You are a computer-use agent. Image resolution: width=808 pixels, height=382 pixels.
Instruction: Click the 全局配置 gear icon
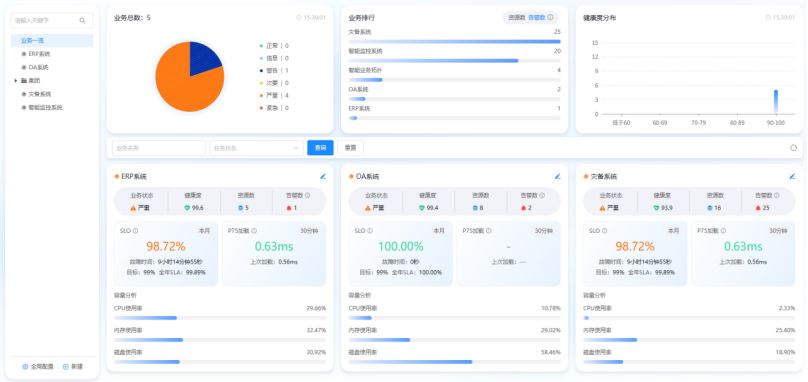pos(25,367)
